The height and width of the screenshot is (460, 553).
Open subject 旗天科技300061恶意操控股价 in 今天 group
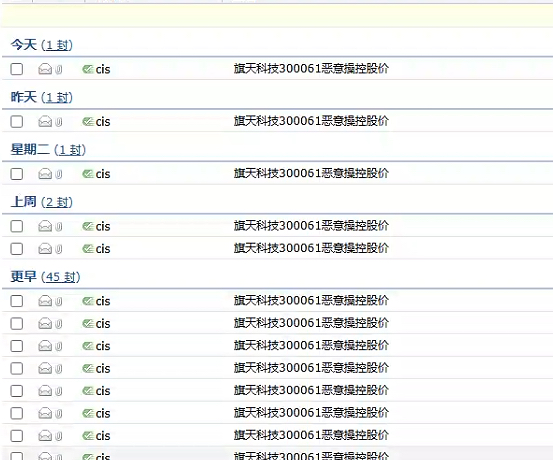[x=311, y=68]
